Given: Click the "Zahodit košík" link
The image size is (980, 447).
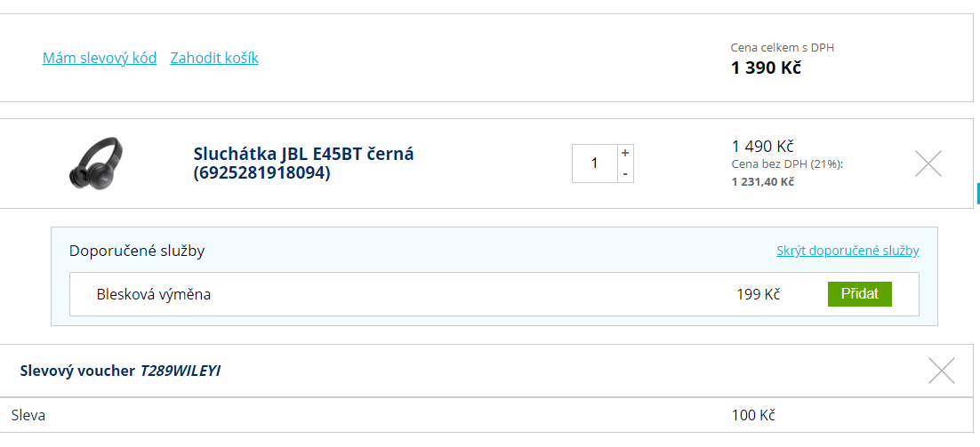Looking at the screenshot, I should [x=214, y=58].
